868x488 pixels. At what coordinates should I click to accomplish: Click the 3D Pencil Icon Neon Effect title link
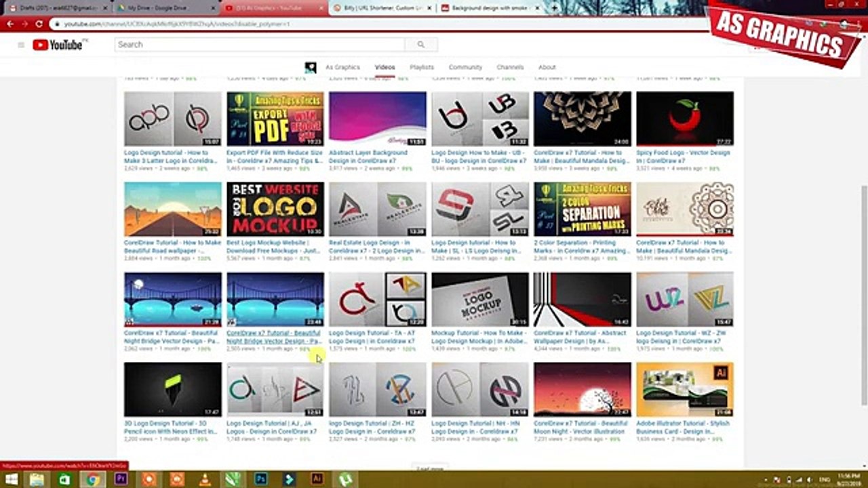coord(172,427)
